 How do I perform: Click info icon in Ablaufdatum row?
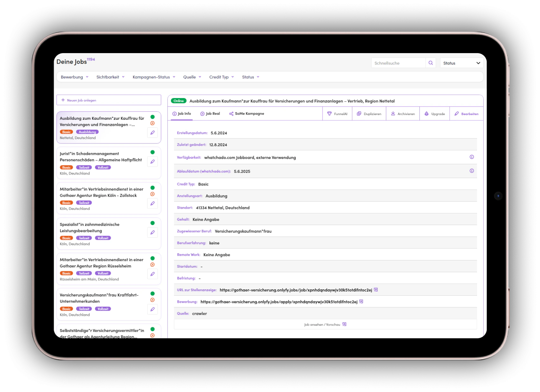point(472,171)
